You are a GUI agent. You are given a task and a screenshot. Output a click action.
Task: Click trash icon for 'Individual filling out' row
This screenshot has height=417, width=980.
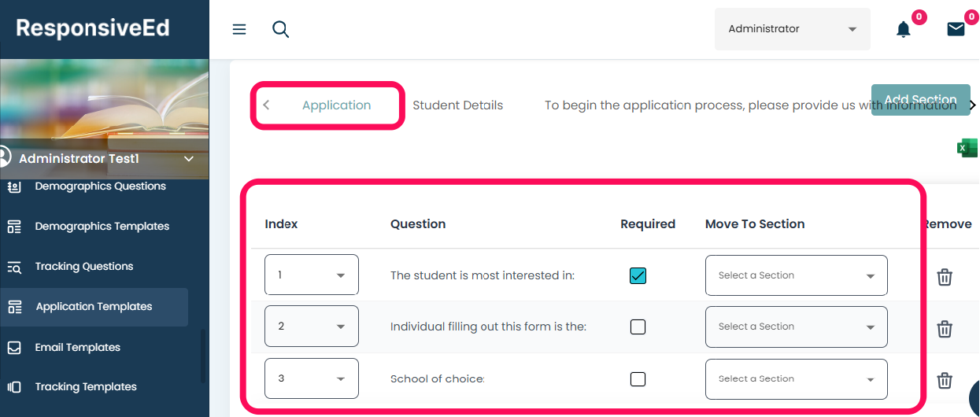945,328
